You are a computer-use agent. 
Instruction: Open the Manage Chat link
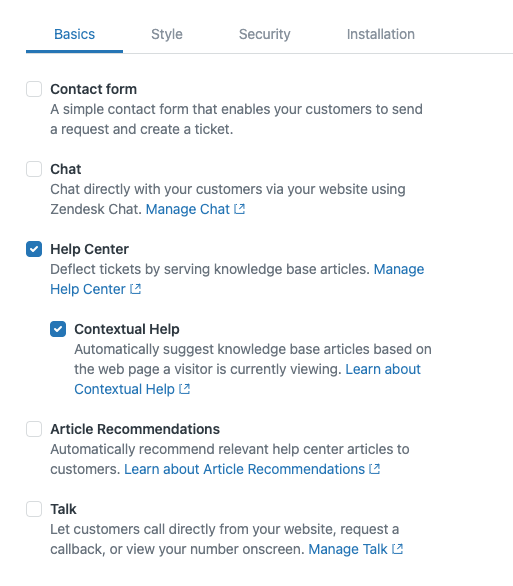[x=188, y=209]
